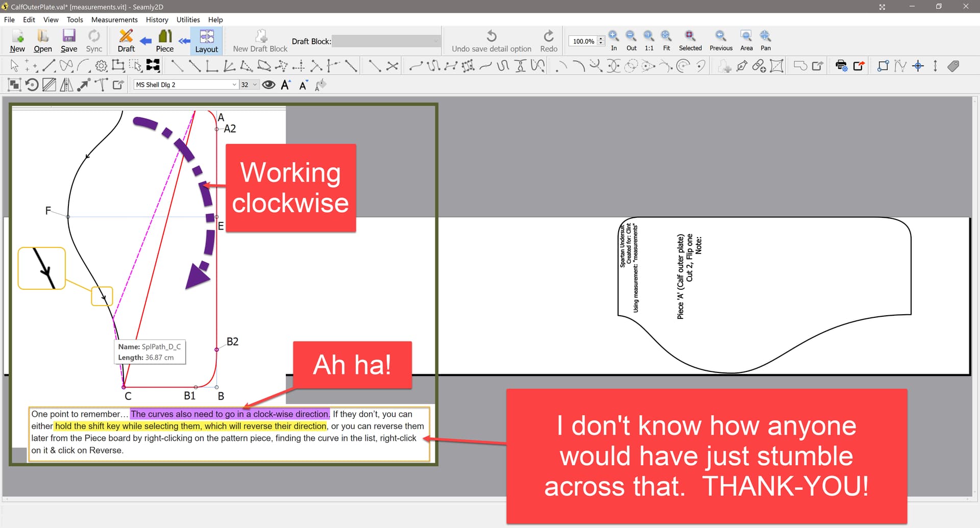Image resolution: width=980 pixels, height=528 pixels.
Task: Click the Undo save detail option button
Action: (x=491, y=41)
